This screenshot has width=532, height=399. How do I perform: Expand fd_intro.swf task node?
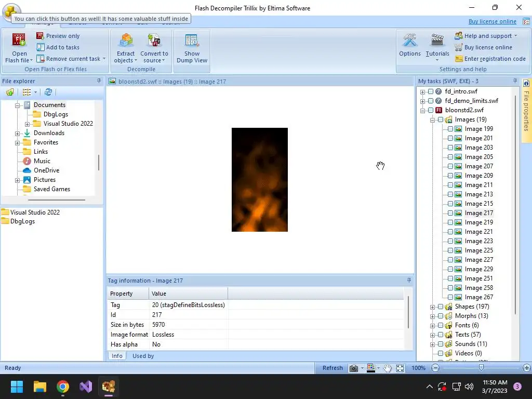click(x=422, y=92)
